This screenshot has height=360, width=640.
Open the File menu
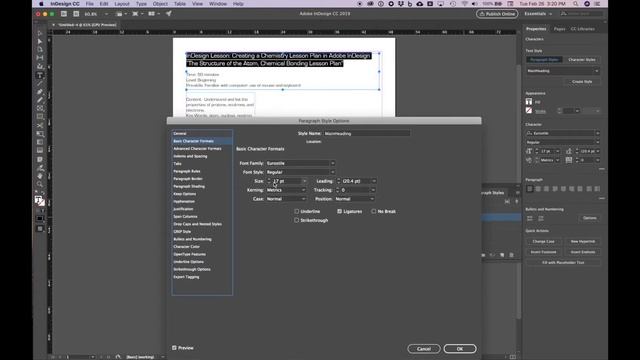(x=89, y=4)
